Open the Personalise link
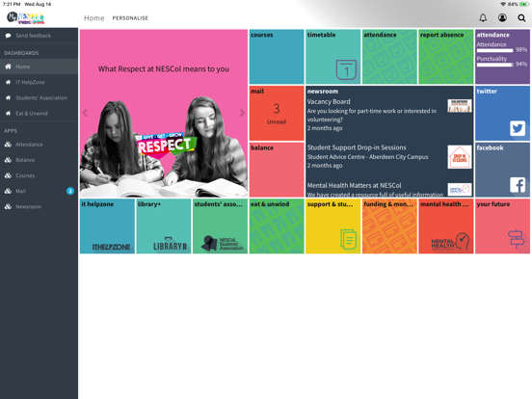 point(130,18)
